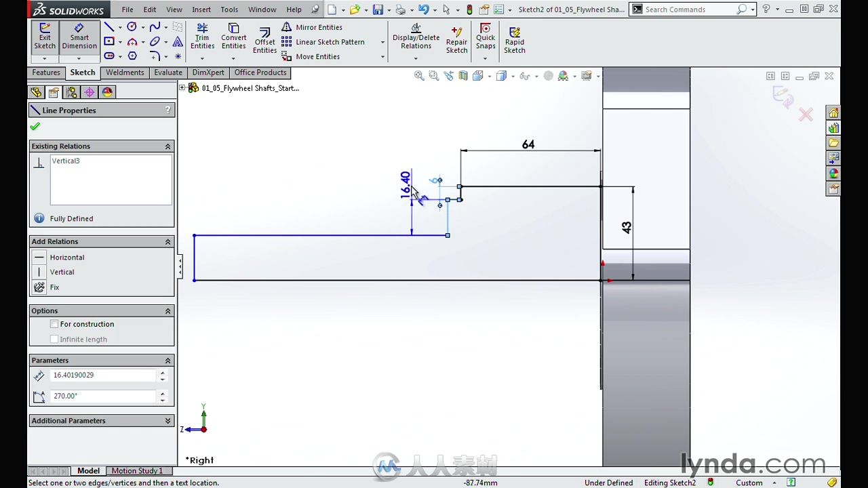Switch to Motion Study 1 tab

click(137, 470)
